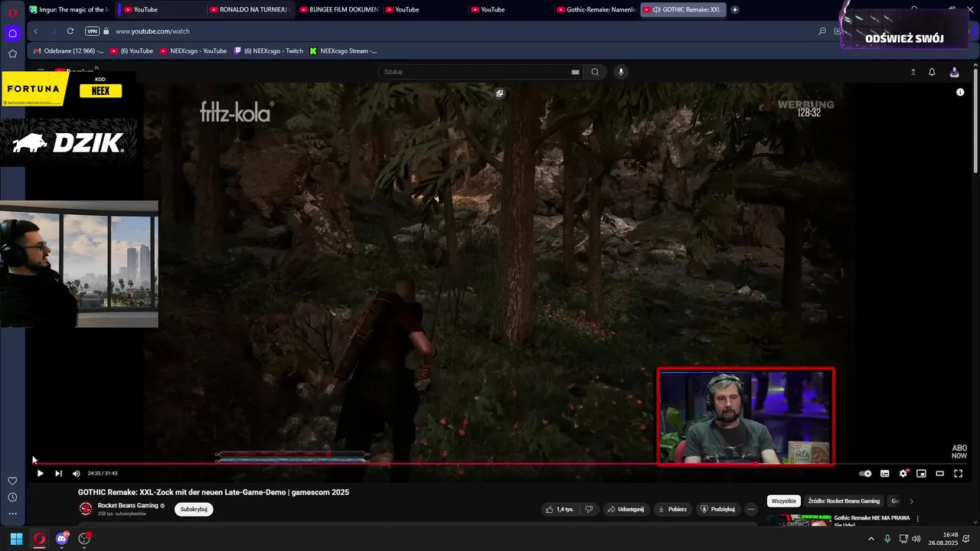Click the zoom magnifier in address bar

coord(822,31)
